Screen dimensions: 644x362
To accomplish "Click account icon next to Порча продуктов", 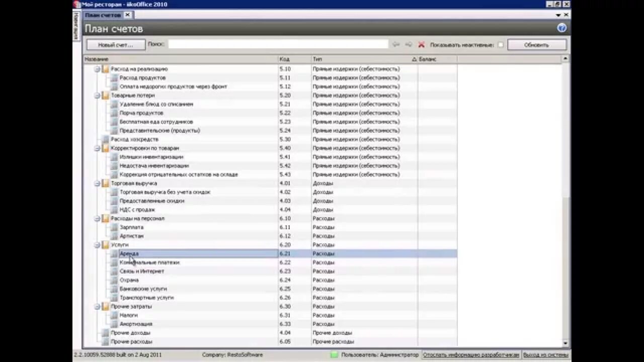I will click(114, 113).
